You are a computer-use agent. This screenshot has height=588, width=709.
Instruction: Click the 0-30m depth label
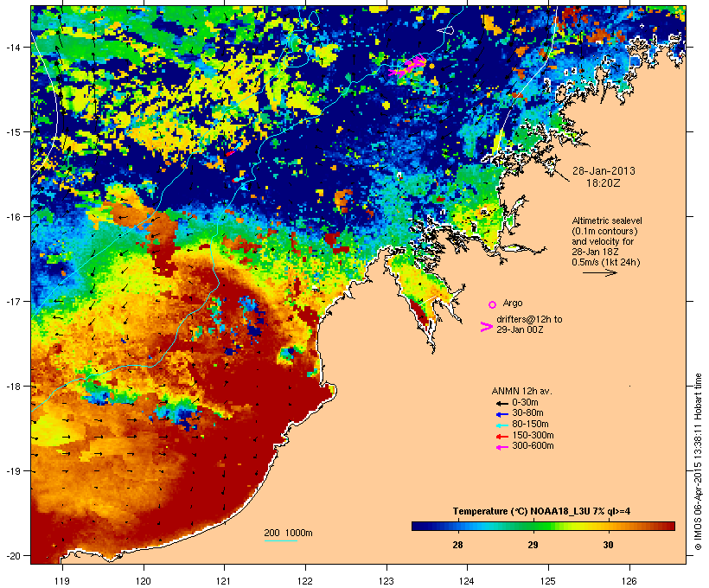[x=525, y=403]
